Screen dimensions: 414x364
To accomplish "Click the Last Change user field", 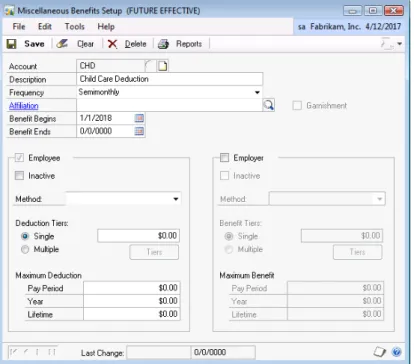I will click(x=159, y=352).
